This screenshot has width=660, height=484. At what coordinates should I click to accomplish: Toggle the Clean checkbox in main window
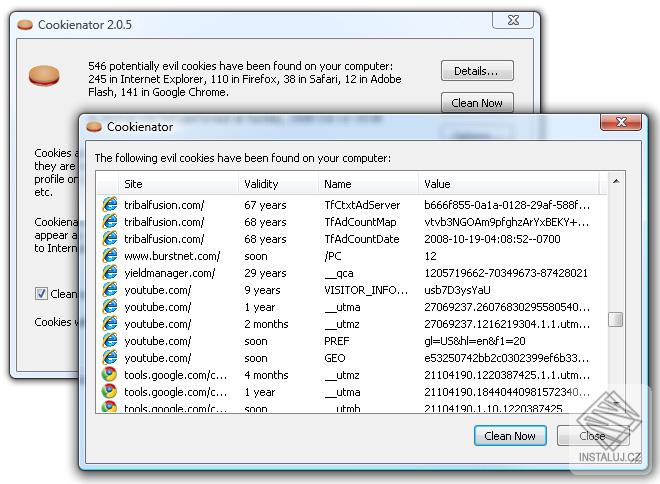(41, 293)
